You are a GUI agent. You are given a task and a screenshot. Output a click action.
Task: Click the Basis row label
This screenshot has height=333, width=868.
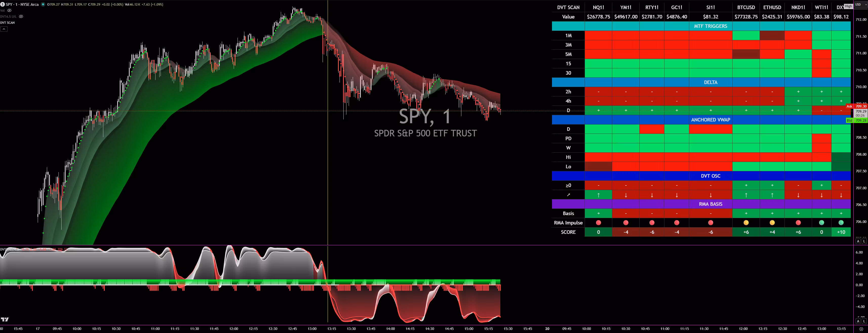[x=568, y=214]
